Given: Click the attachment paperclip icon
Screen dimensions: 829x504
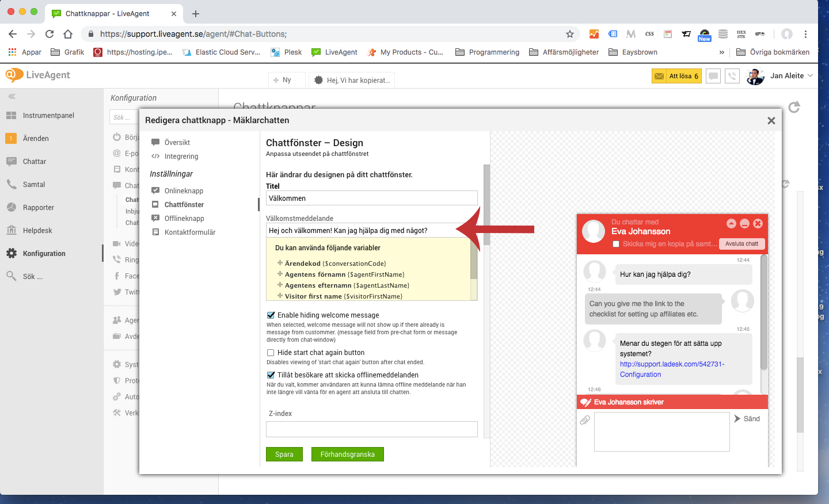Looking at the screenshot, I should coord(585,420).
